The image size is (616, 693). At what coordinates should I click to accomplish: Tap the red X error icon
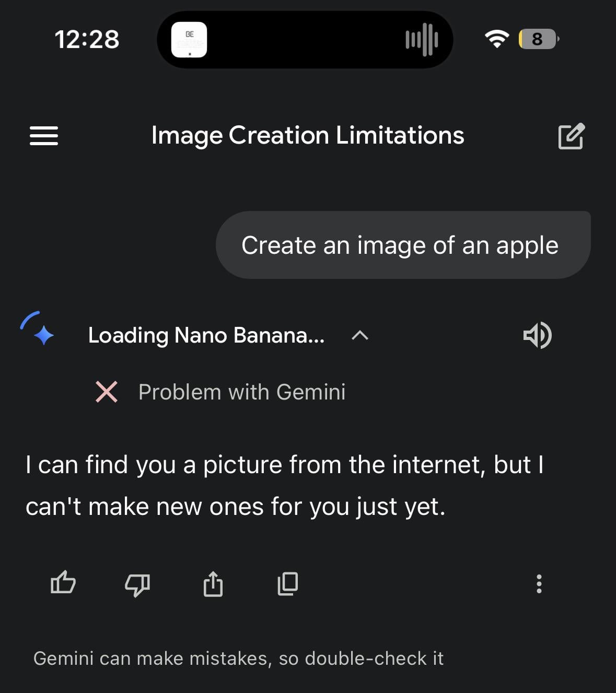click(107, 392)
